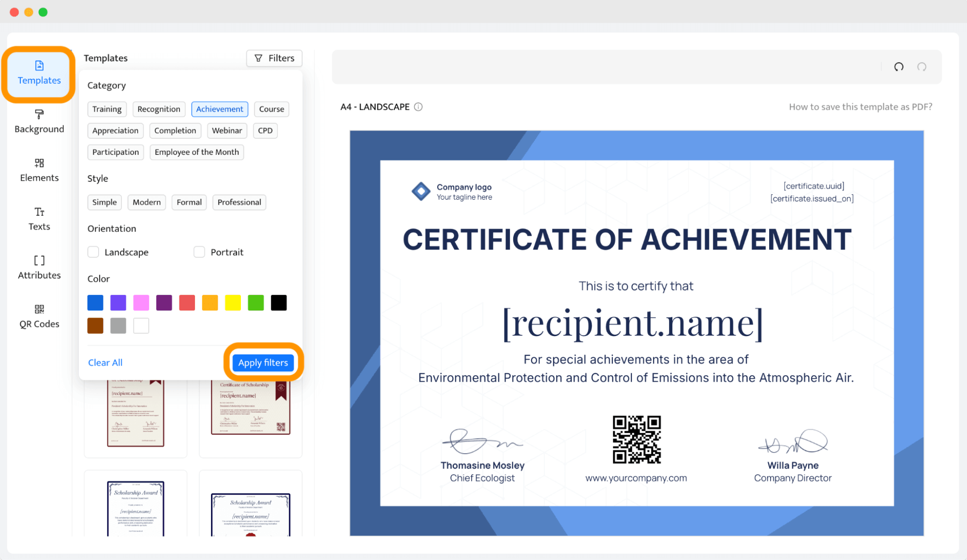The width and height of the screenshot is (967, 560).
Task: Open the Attributes brackets panel
Action: 39,267
